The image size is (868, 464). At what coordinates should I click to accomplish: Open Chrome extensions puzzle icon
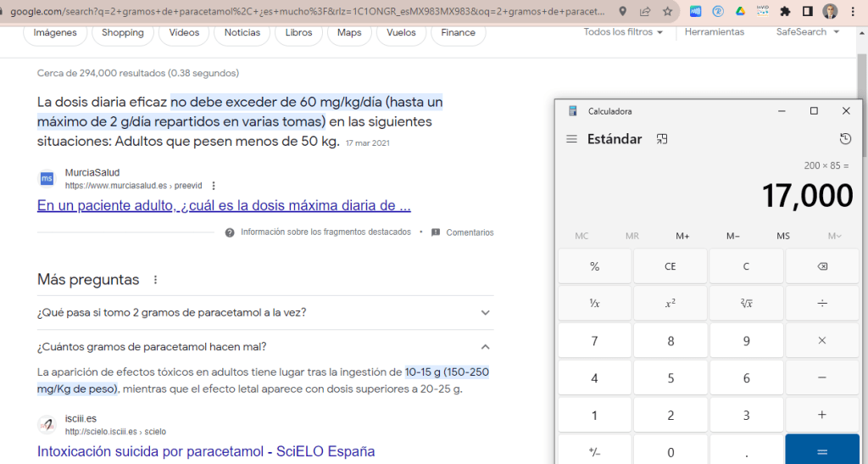coord(785,12)
